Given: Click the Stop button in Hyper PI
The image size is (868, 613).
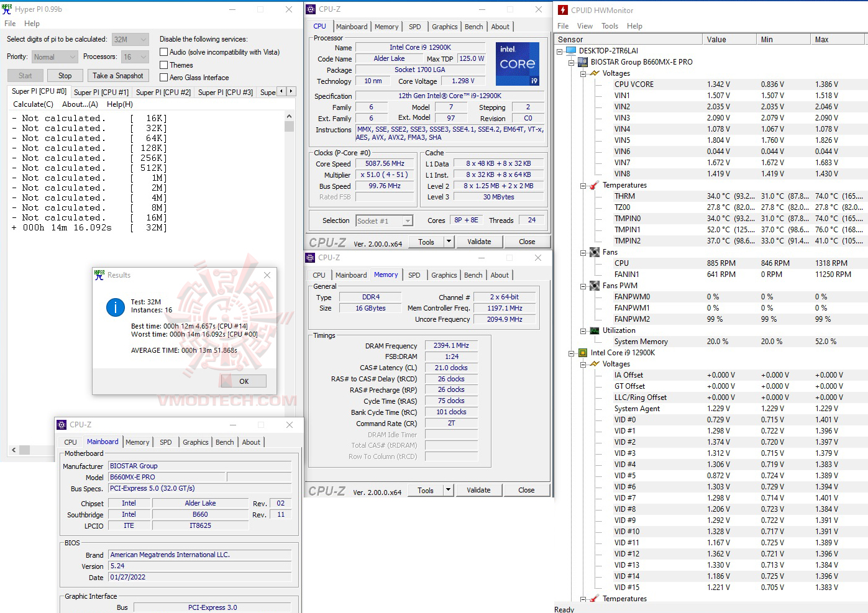Looking at the screenshot, I should point(65,76).
